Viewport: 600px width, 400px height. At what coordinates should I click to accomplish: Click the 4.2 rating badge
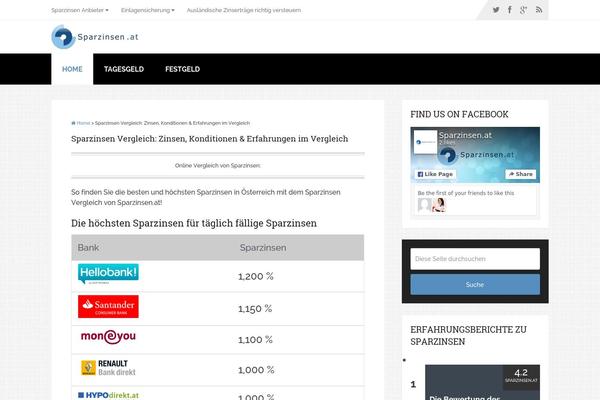coord(521,376)
